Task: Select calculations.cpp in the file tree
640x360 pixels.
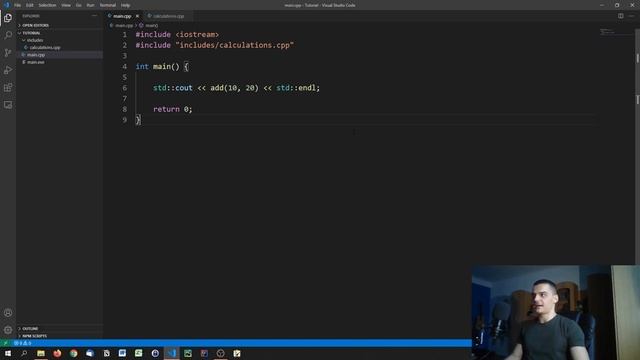Action: pos(45,48)
